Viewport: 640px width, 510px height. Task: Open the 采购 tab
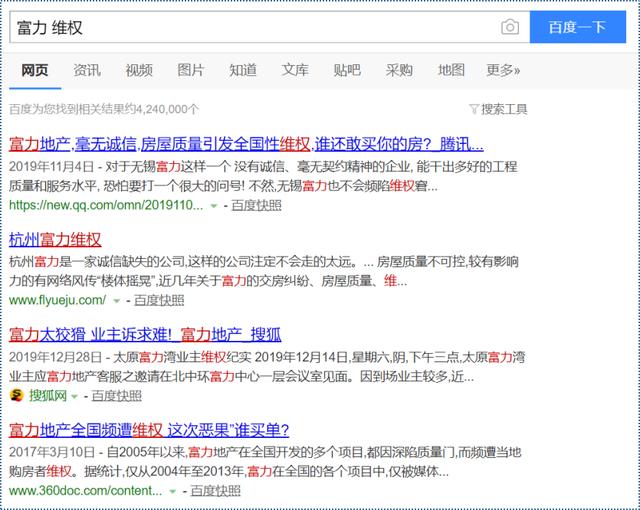coord(399,70)
